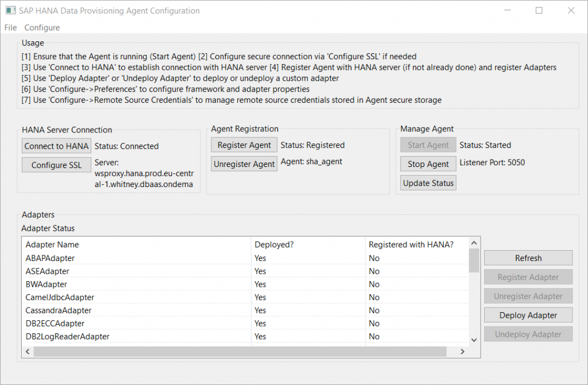Image resolution: width=588 pixels, height=385 pixels.
Task: Minimize the Agent Configuration window
Action: (x=508, y=10)
